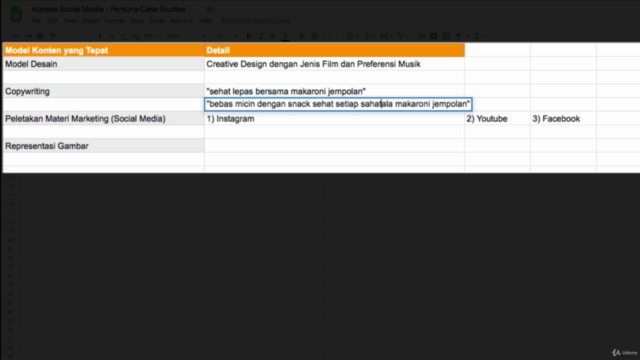Click the Insert comment icon
640x360 pixels.
[x=433, y=36]
